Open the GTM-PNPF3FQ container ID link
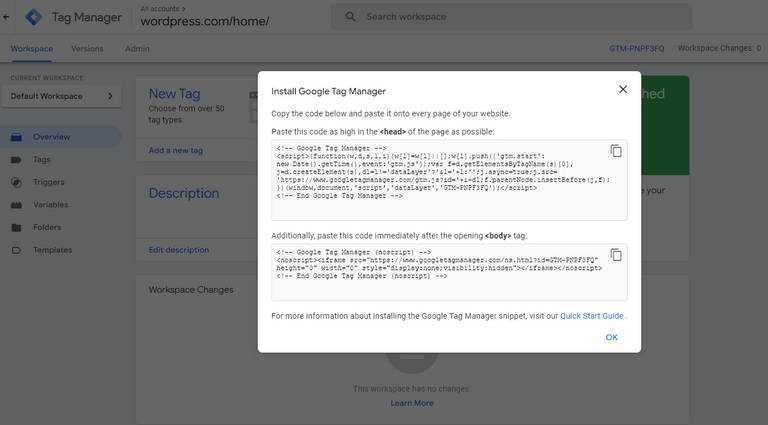768x425 pixels. pyautogui.click(x=637, y=48)
